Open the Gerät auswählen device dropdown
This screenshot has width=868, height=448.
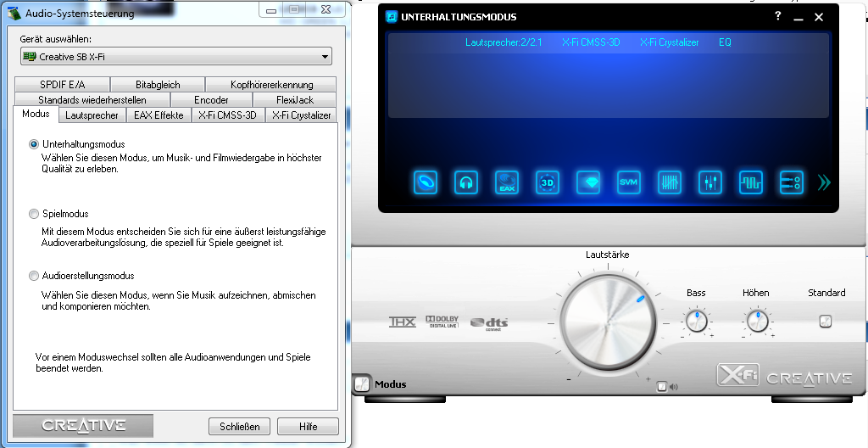176,57
